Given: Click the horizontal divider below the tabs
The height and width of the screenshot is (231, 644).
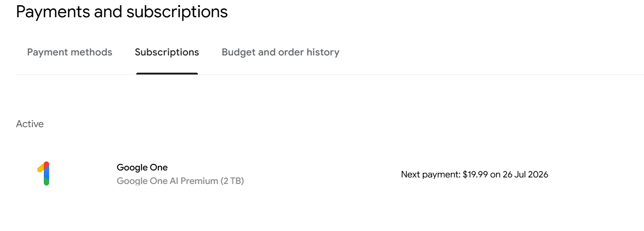Looking at the screenshot, I should click(x=373, y=75).
